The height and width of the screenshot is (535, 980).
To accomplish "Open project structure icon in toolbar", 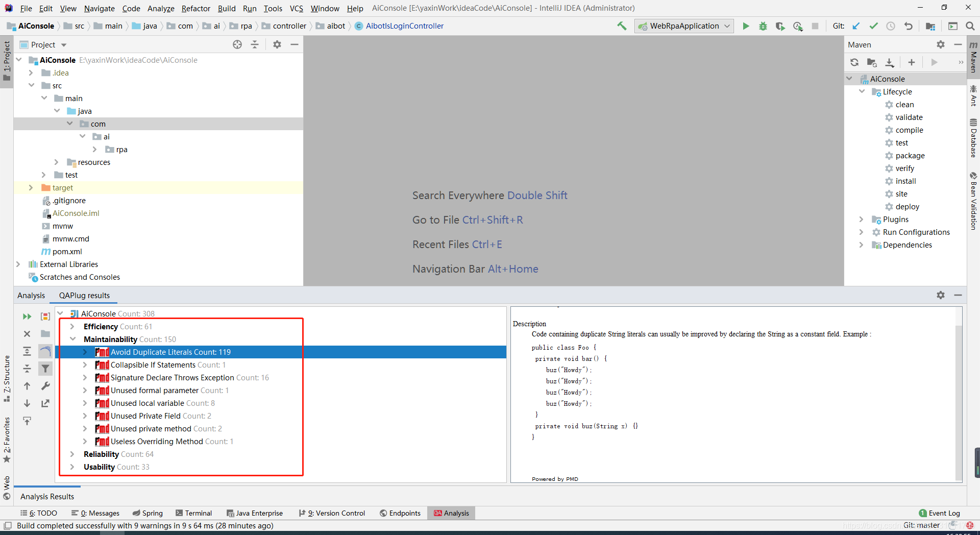I will (x=930, y=26).
